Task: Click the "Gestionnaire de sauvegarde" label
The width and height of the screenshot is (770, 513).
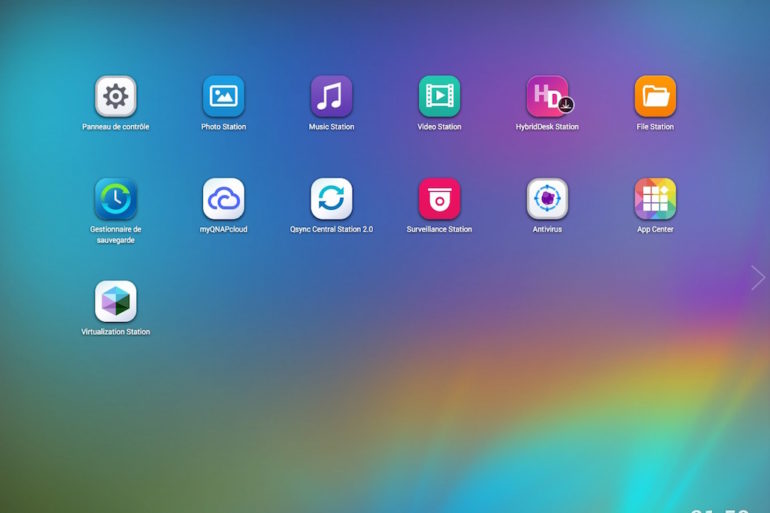Action: [x=115, y=235]
